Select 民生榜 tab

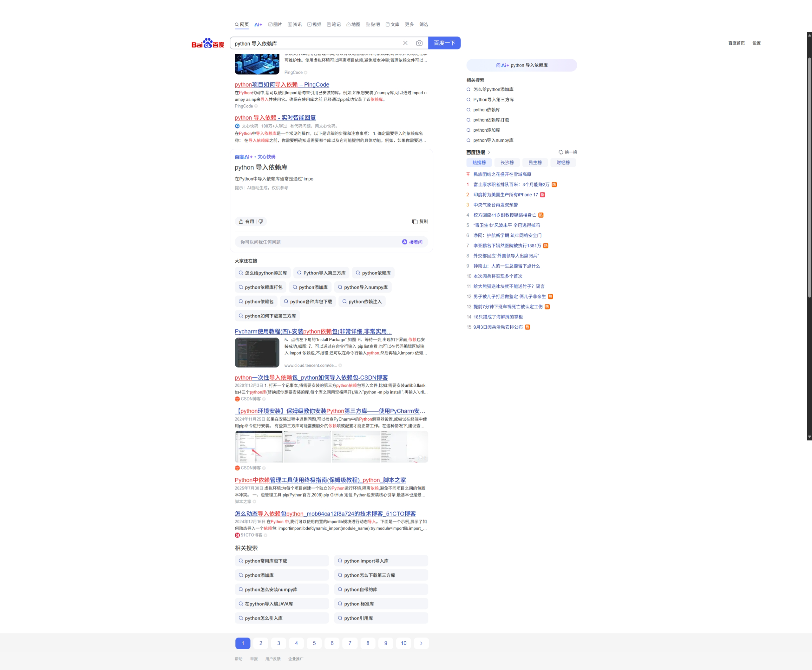click(535, 163)
